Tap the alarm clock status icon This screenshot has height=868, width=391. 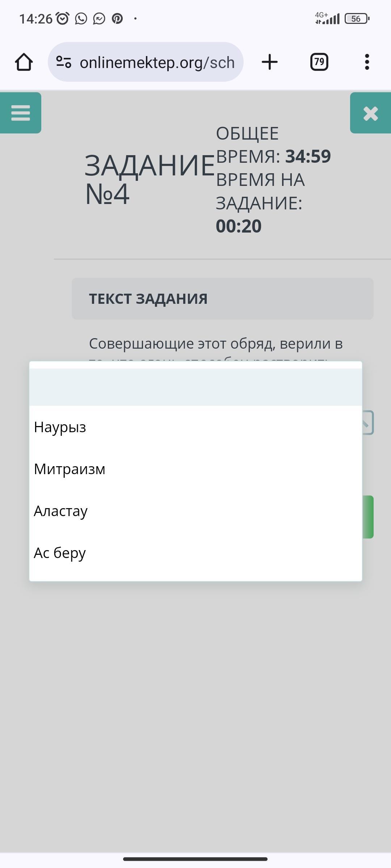pos(63,18)
